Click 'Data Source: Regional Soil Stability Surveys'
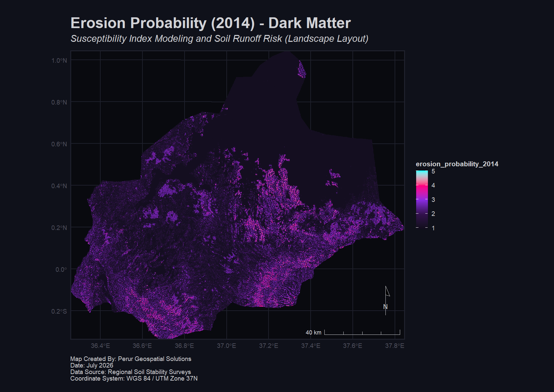 click(x=131, y=372)
